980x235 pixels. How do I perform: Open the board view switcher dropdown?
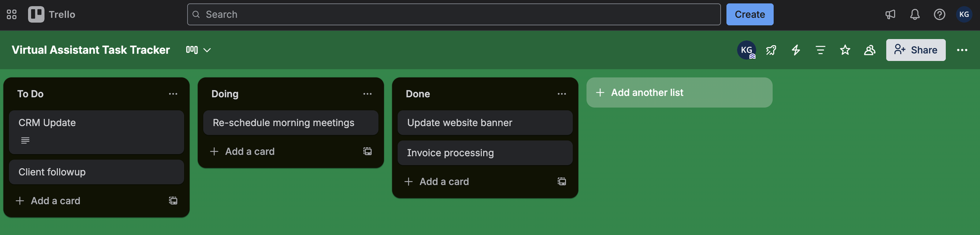pyautogui.click(x=198, y=50)
